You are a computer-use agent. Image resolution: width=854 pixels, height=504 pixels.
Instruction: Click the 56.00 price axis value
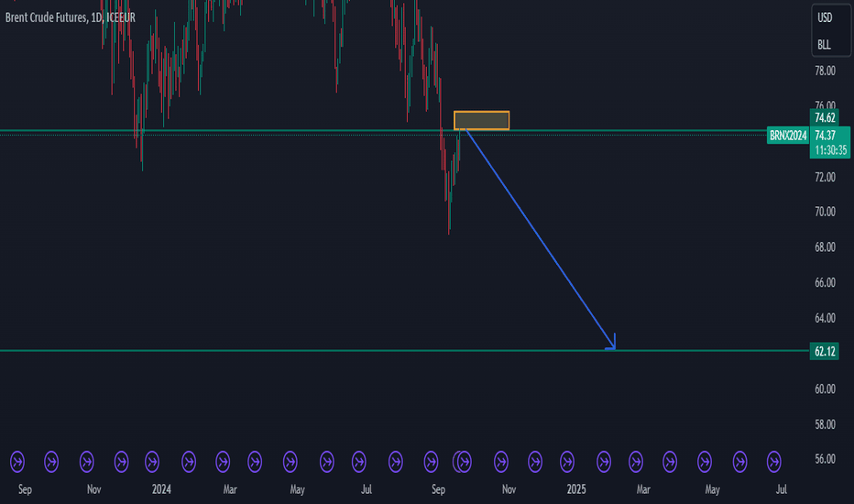[x=825, y=459]
